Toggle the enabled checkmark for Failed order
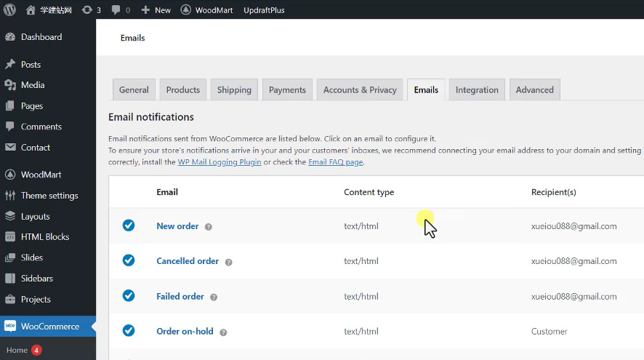 [x=129, y=295]
